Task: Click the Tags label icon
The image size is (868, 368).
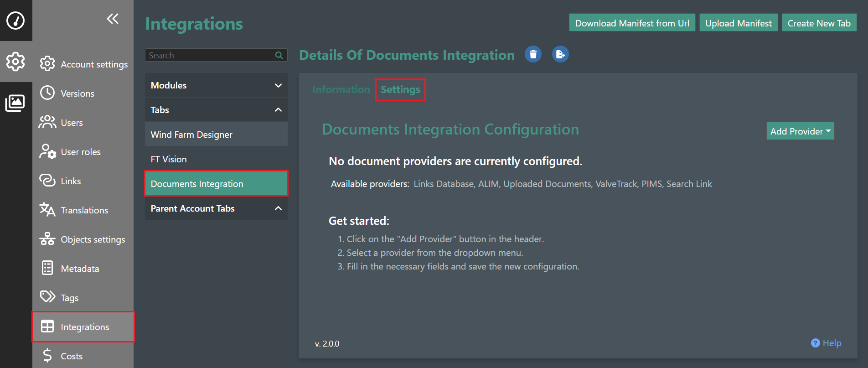Action: coord(47,297)
